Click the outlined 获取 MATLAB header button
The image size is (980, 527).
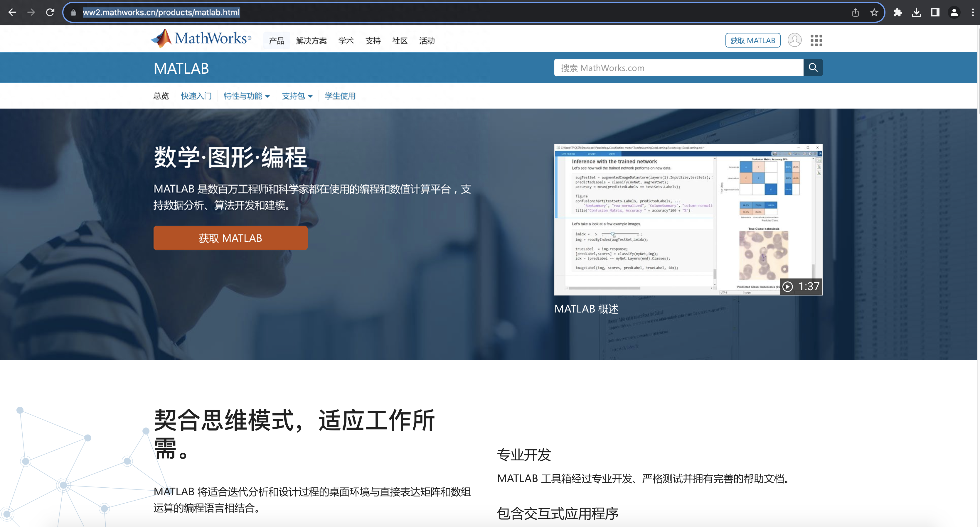click(x=752, y=40)
